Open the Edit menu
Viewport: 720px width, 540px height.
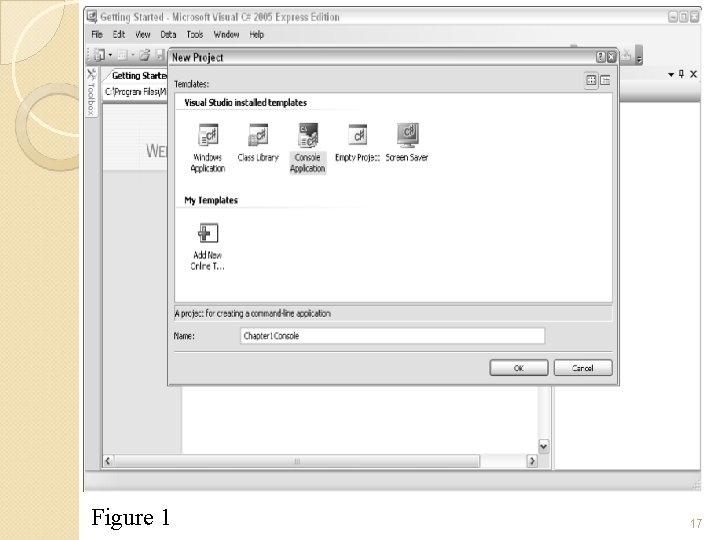(x=118, y=34)
